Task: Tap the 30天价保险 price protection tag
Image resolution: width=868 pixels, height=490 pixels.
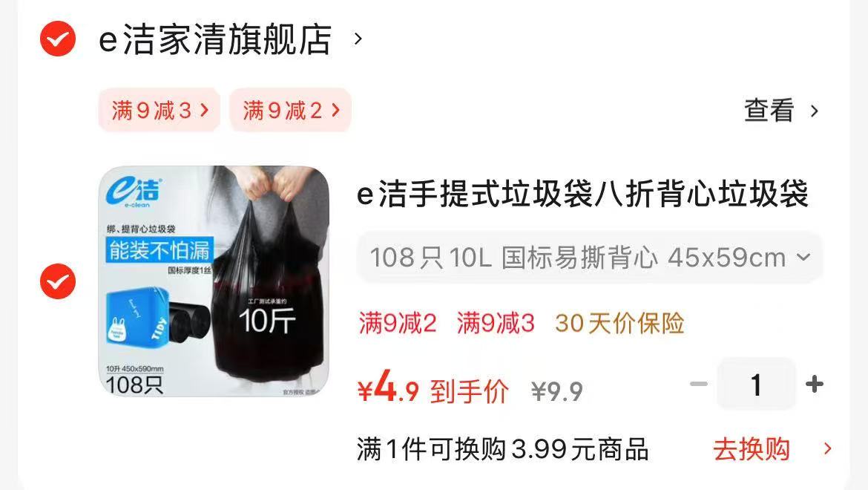Action: 620,324
